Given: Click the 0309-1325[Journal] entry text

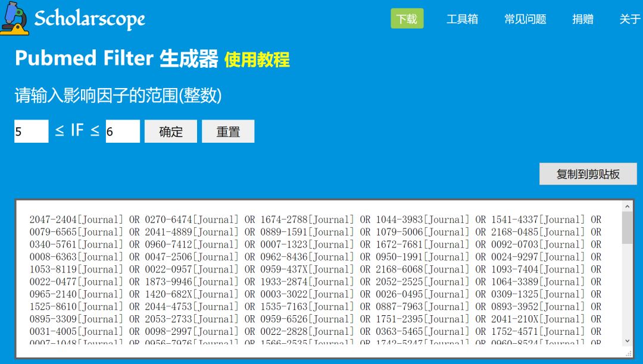Looking at the screenshot, I should tap(538, 294).
